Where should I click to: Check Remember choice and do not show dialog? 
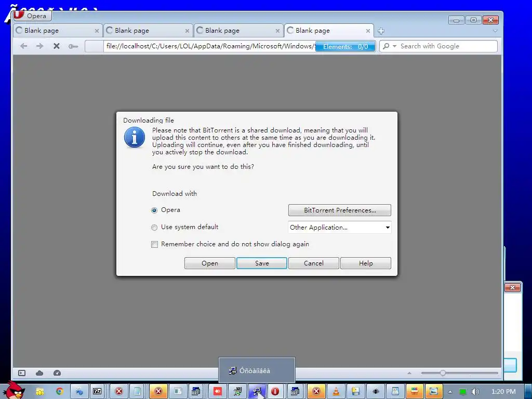point(154,244)
